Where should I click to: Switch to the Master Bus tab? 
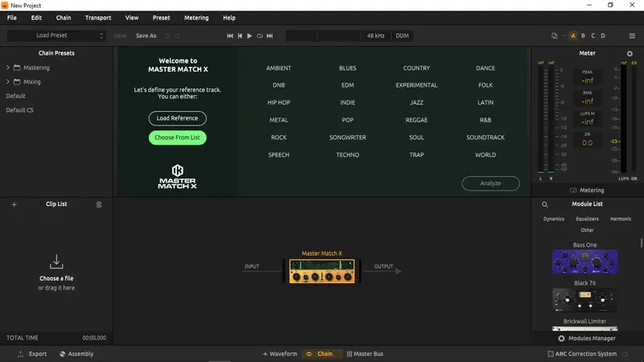point(365,354)
